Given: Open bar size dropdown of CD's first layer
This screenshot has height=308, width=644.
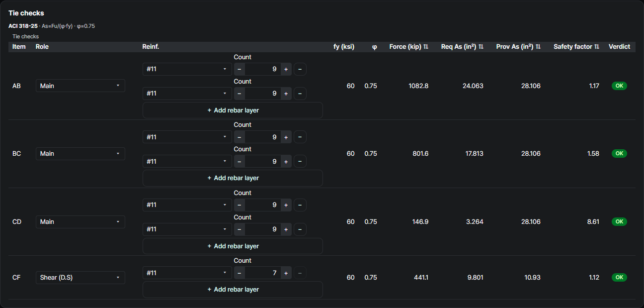Looking at the screenshot, I should point(187,205).
